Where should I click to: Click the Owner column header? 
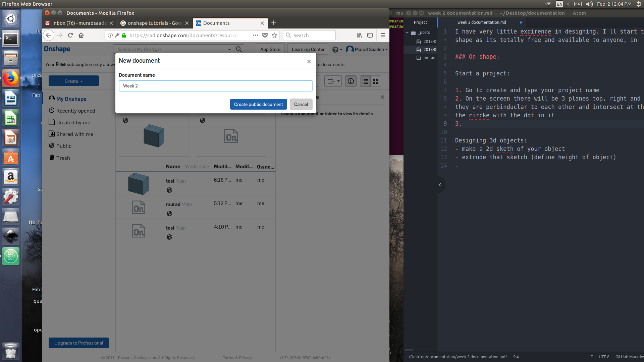(265, 167)
